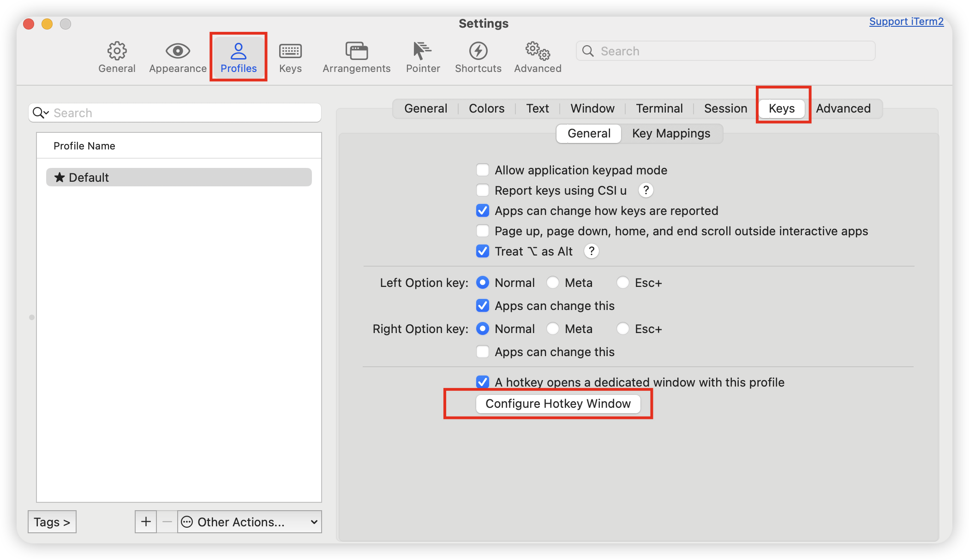This screenshot has width=969, height=560.
Task: Expand the Tags > panel
Action: (52, 522)
